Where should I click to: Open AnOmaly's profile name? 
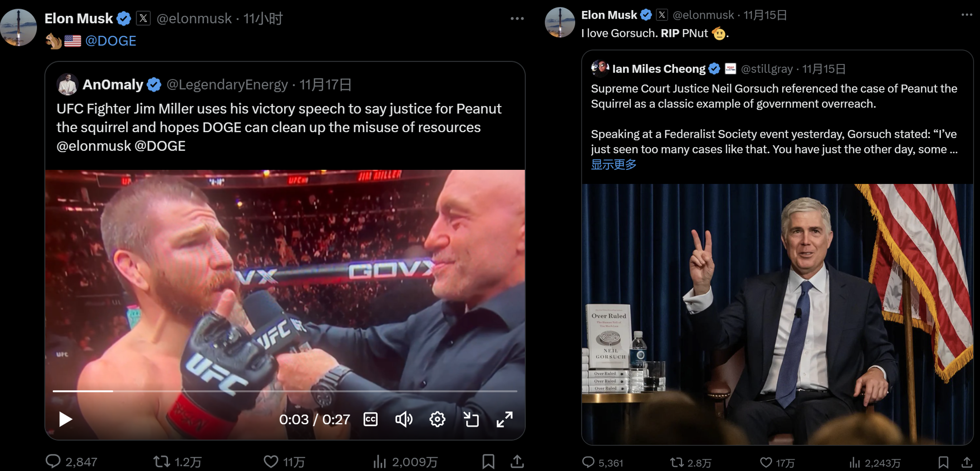click(x=113, y=84)
